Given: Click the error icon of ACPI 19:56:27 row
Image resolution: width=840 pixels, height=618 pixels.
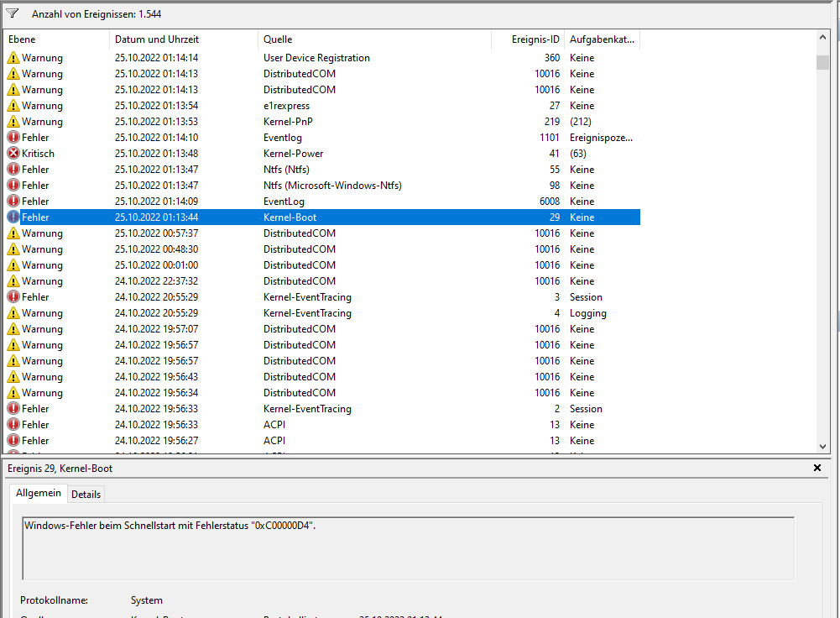Looking at the screenshot, I should pos(13,441).
